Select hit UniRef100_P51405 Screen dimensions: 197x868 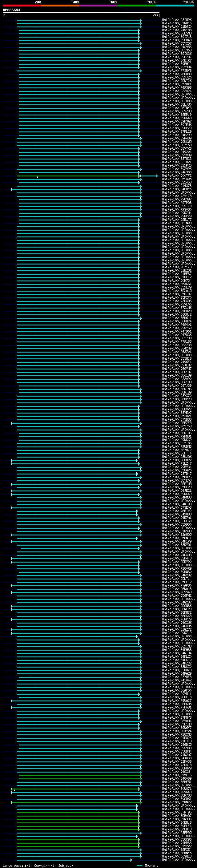177,179
